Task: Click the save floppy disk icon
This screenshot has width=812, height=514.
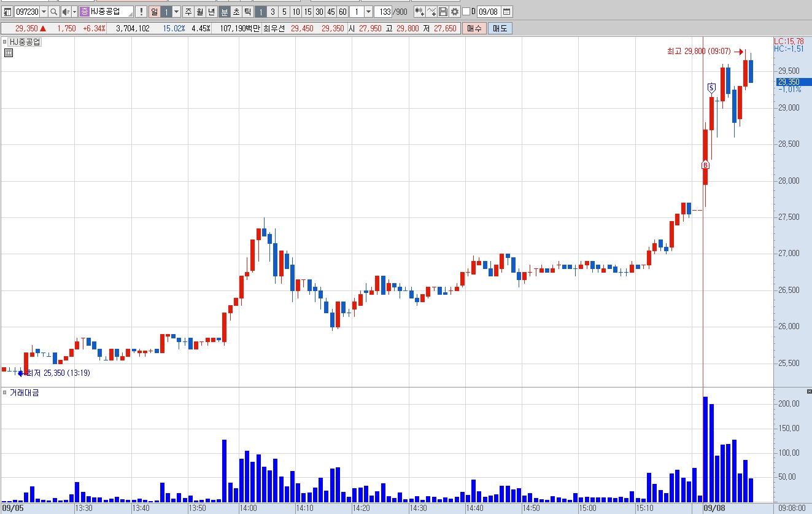Action: [x=443, y=12]
